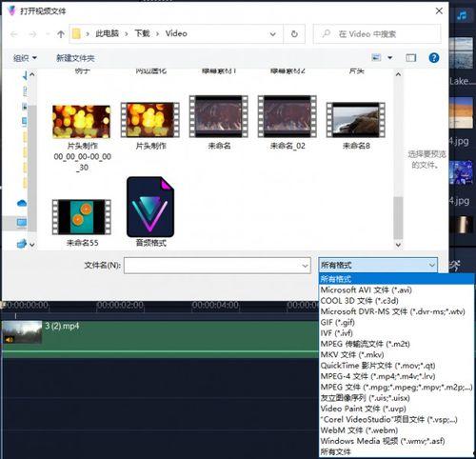Click the 3 (2).mp4 timeline clip
Screen dimensions: 476x459
tap(160, 339)
